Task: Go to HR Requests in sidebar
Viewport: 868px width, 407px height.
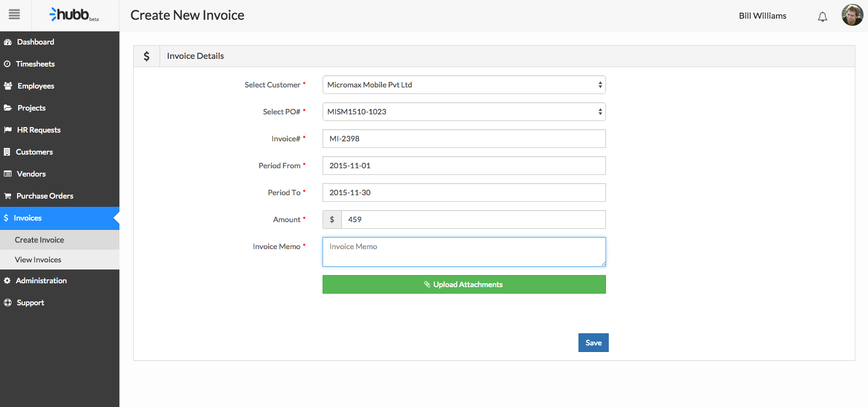Action: pyautogui.click(x=39, y=130)
